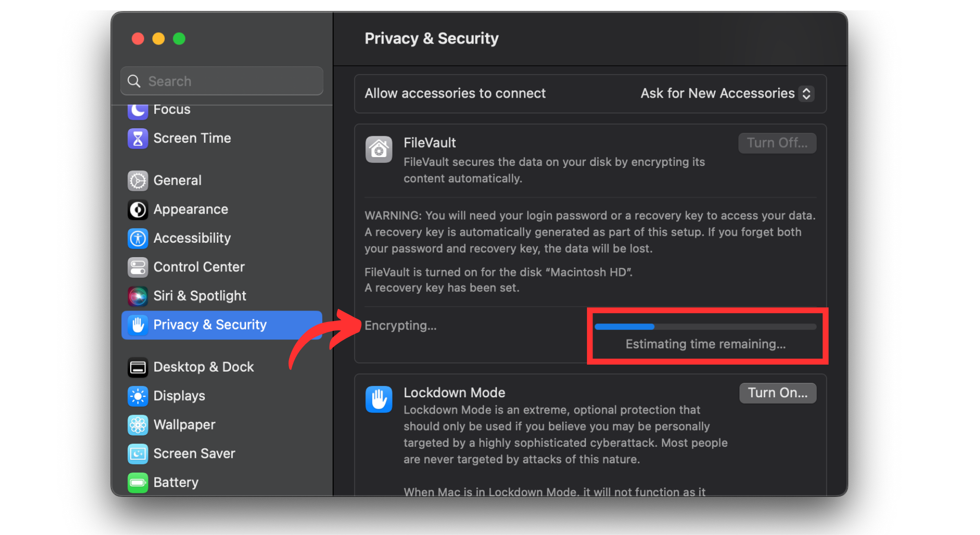
Task: Click the Control Center icon
Action: [x=138, y=267]
